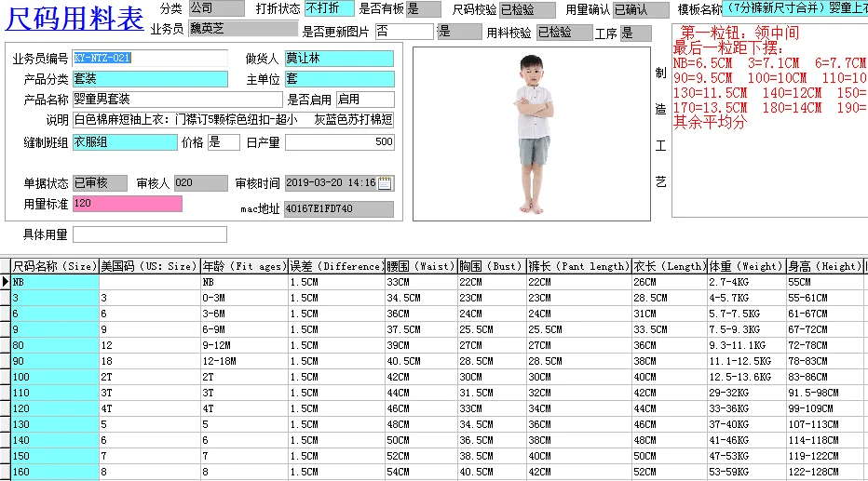Image resolution: width=868 pixels, height=481 pixels.
Task: Click the 美国码 (US: Size) column header
Action: coord(149,266)
